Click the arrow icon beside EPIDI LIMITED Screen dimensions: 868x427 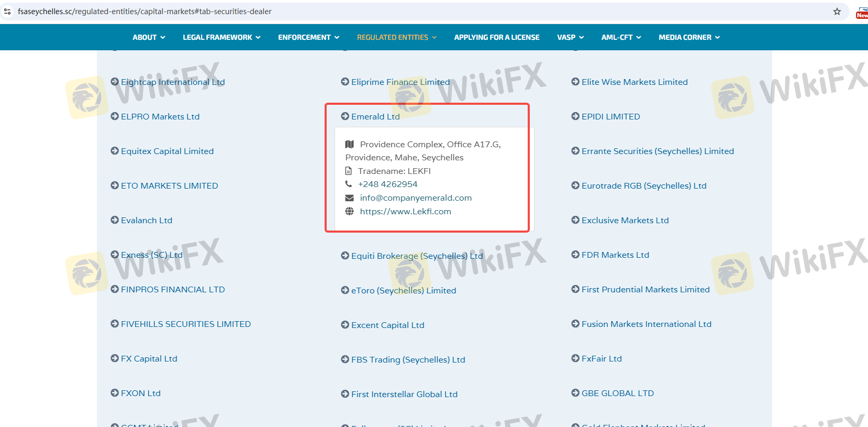point(575,116)
